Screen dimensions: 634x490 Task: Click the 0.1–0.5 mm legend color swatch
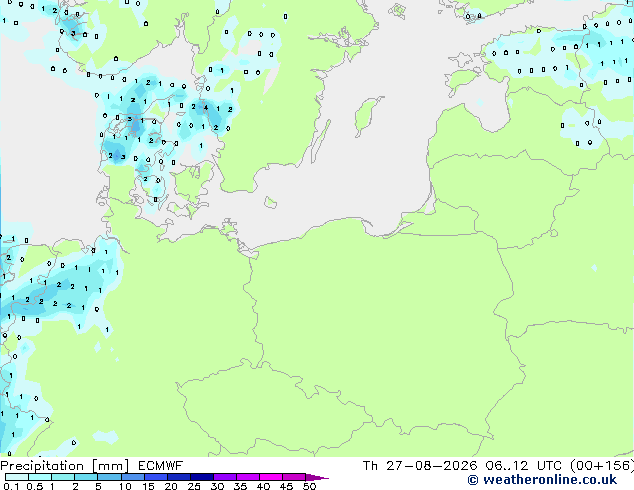coord(17,477)
